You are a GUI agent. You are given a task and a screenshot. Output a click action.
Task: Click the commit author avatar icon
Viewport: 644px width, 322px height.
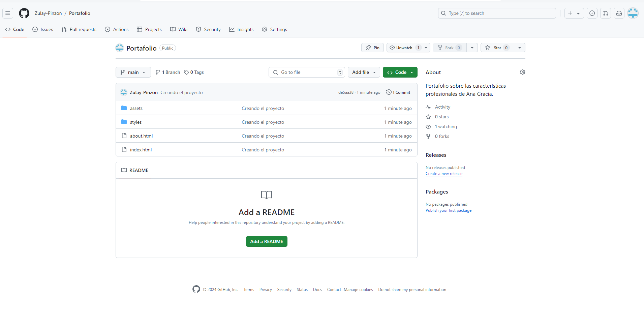click(x=124, y=92)
